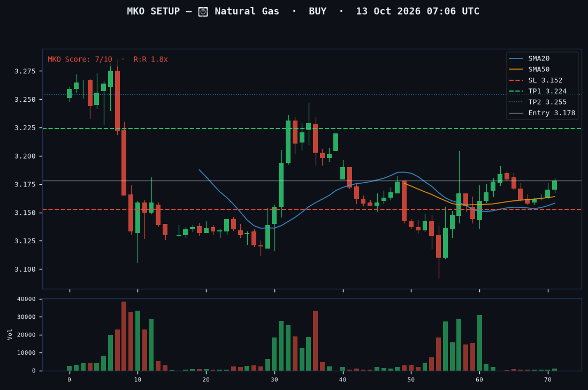Click the blue SMA20 line sample in legend
588x390 pixels.
516,58
